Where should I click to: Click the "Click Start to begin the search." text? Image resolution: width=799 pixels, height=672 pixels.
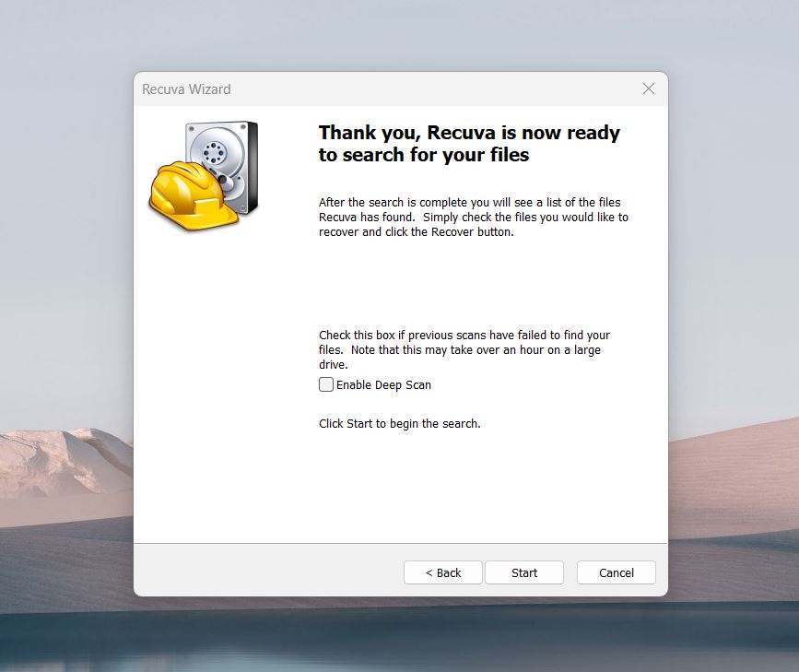coord(400,424)
